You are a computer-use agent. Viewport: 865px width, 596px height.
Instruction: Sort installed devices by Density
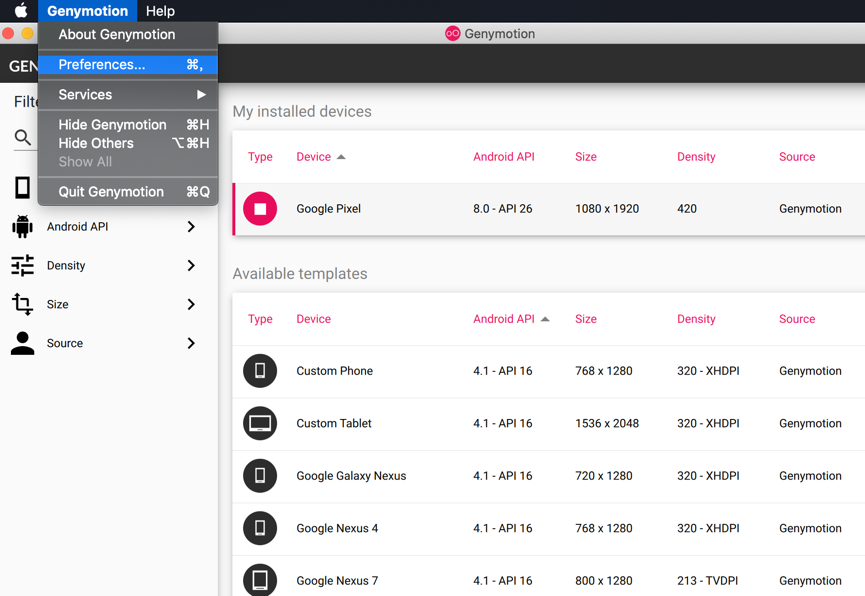[696, 157]
